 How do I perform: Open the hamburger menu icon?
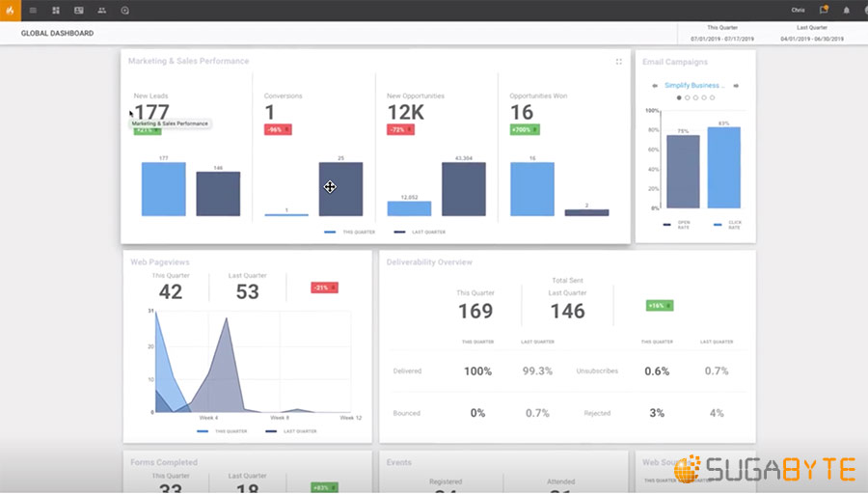33,11
